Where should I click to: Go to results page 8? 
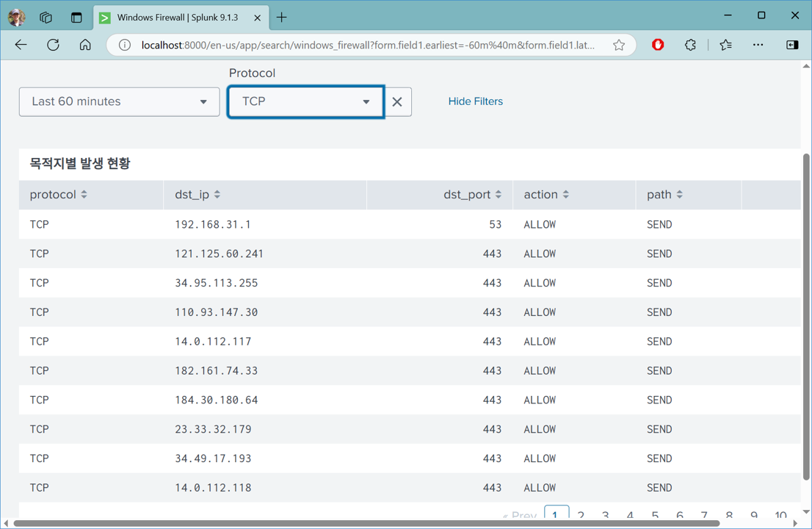click(729, 515)
